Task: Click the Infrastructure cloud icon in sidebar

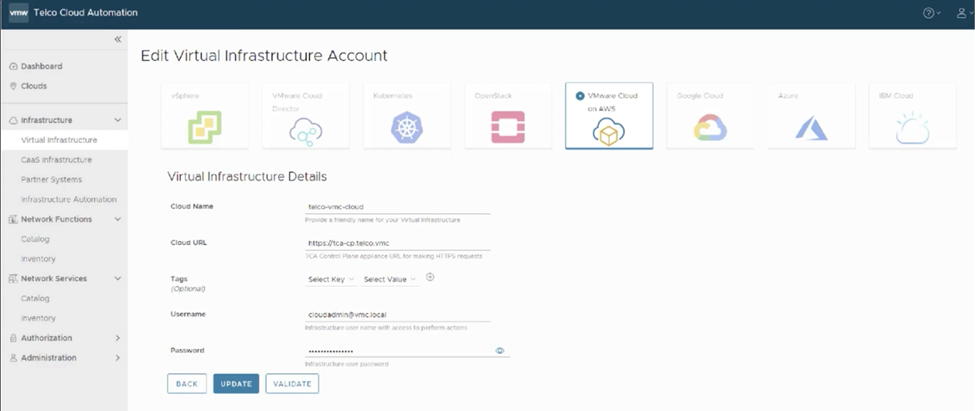Action: pos(13,121)
